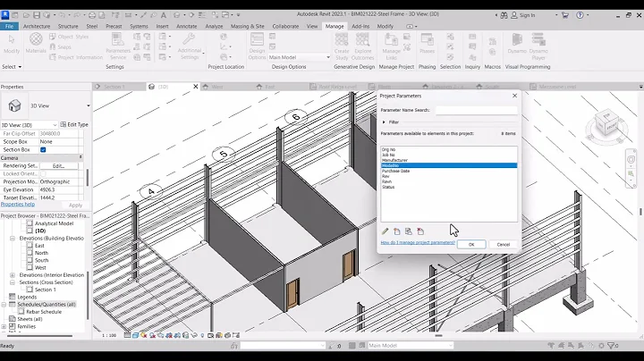644x361 pixels.
Task: Open the 3D View: {3D} instance dropdown
Action: (x=30, y=125)
